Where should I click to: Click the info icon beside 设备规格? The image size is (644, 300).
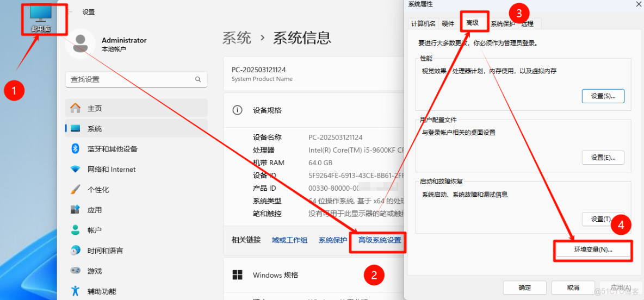pyautogui.click(x=237, y=110)
